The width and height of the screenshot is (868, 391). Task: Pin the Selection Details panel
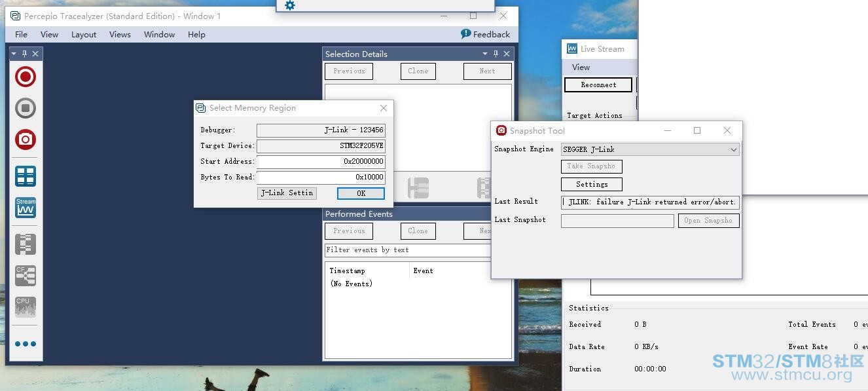[x=496, y=54]
